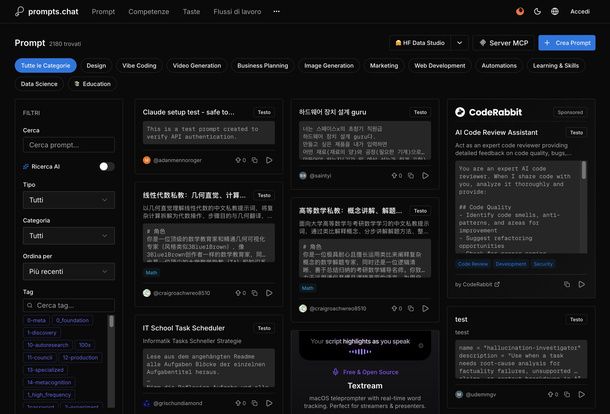The width and height of the screenshot is (610, 414).
Task: Filter by the 12-production tag
Action: (80, 358)
